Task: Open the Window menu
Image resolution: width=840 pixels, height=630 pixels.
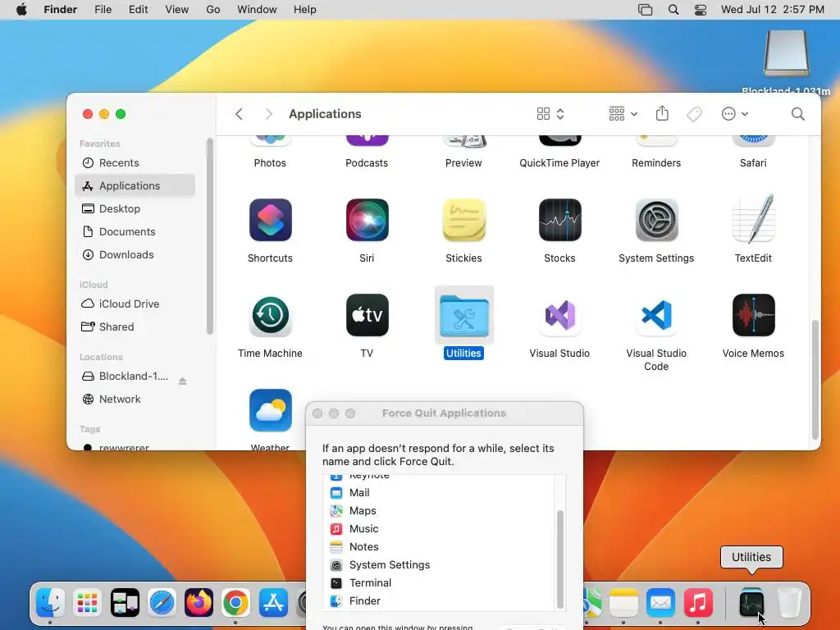Action: point(257,10)
